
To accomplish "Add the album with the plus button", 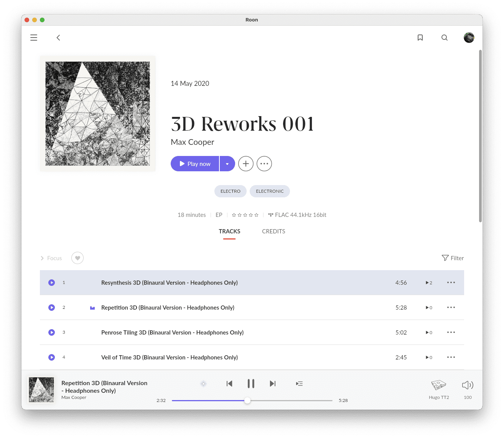I will click(246, 164).
